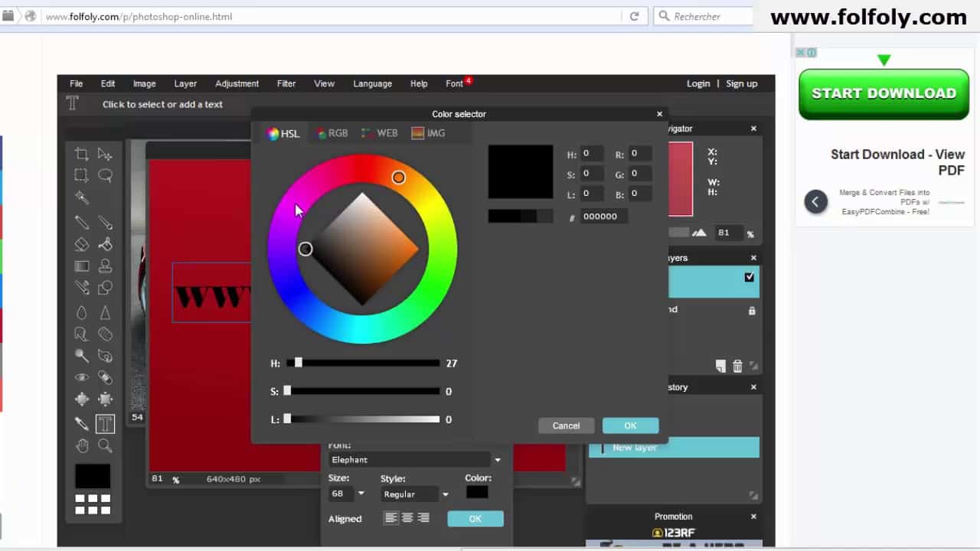Select the Drawing shape tool
980x551 pixels.
pyautogui.click(x=105, y=288)
